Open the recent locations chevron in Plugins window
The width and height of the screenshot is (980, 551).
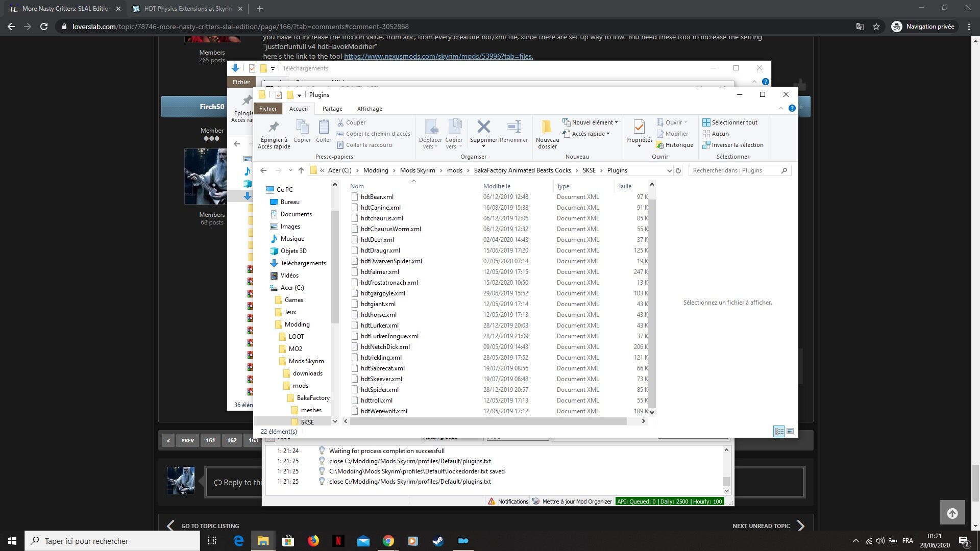[x=290, y=170]
